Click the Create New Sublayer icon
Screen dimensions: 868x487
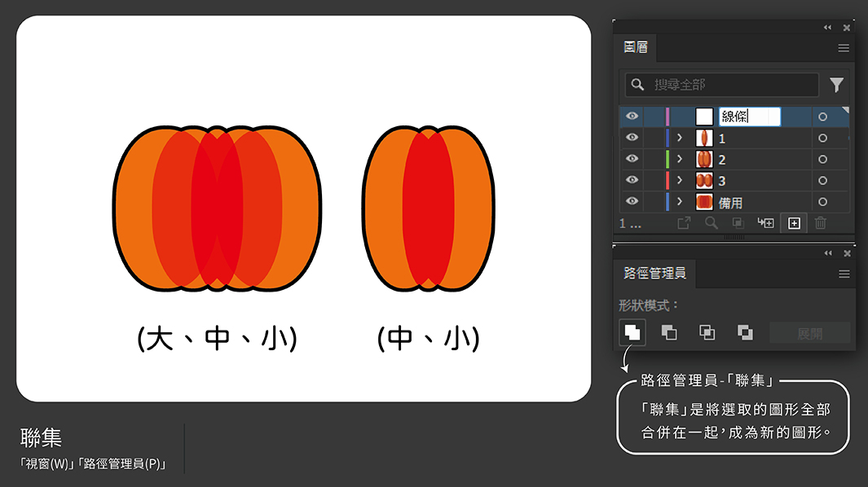[765, 223]
